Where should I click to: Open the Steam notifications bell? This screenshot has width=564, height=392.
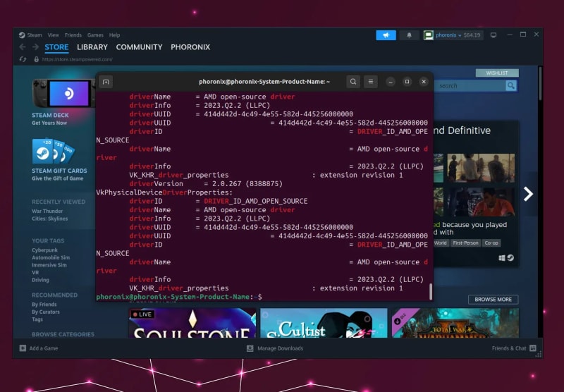(409, 35)
